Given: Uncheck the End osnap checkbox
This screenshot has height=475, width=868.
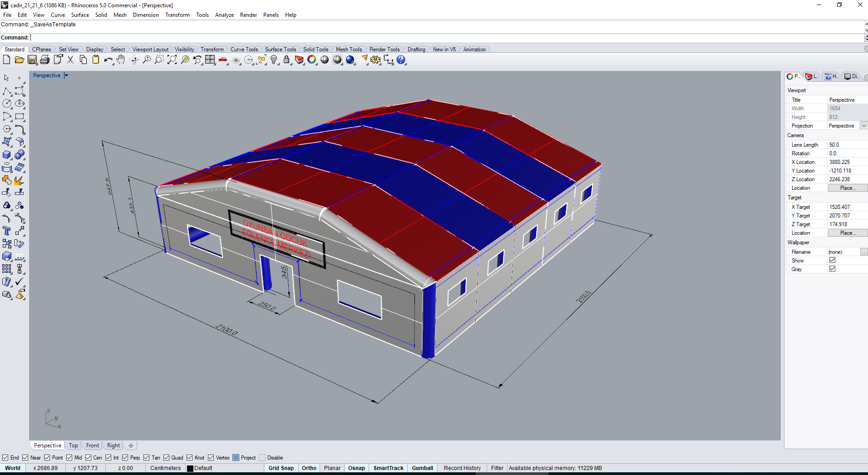Looking at the screenshot, I should coord(5,458).
